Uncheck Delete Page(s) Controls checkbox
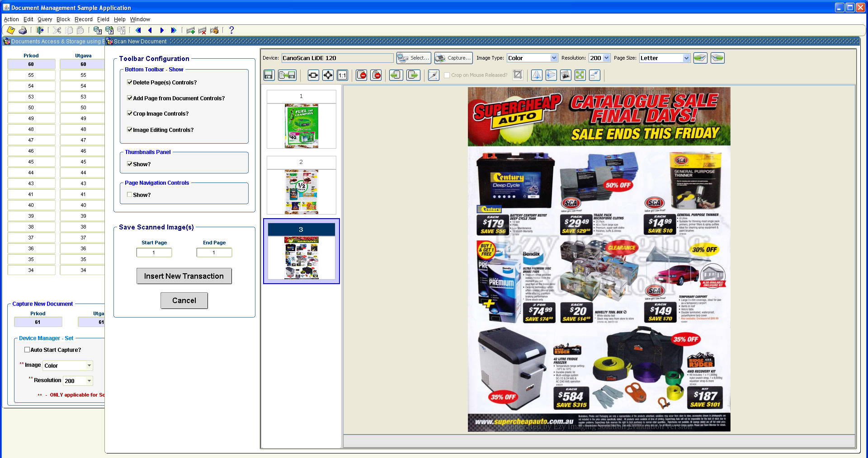 (x=130, y=82)
